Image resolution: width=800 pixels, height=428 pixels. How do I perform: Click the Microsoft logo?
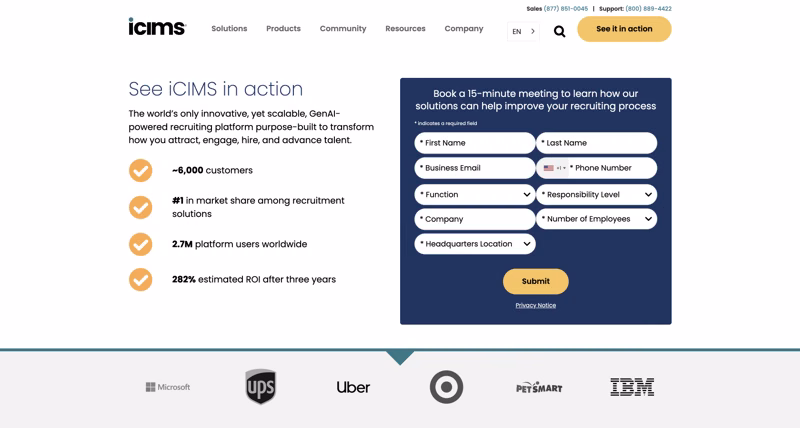click(168, 387)
